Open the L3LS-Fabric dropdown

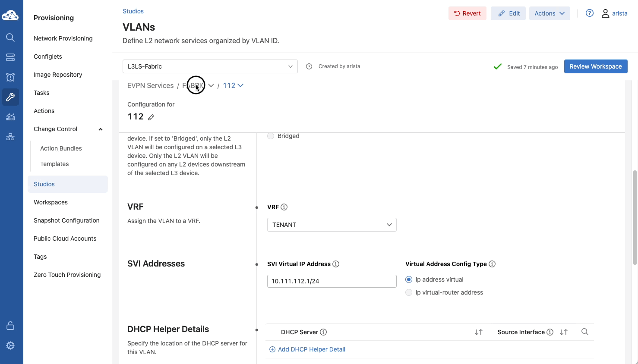[x=210, y=66]
